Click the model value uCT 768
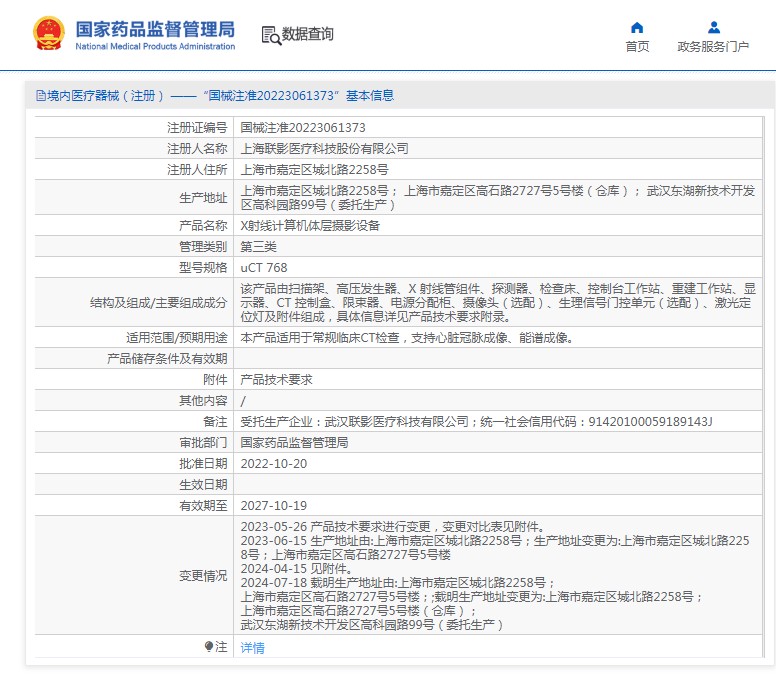This screenshot has width=776, height=675. tap(264, 268)
